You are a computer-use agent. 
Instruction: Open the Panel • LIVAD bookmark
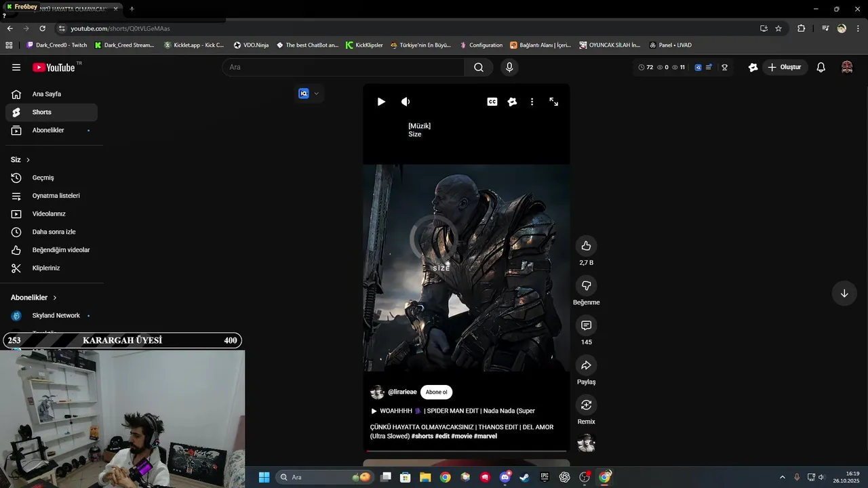coord(670,45)
